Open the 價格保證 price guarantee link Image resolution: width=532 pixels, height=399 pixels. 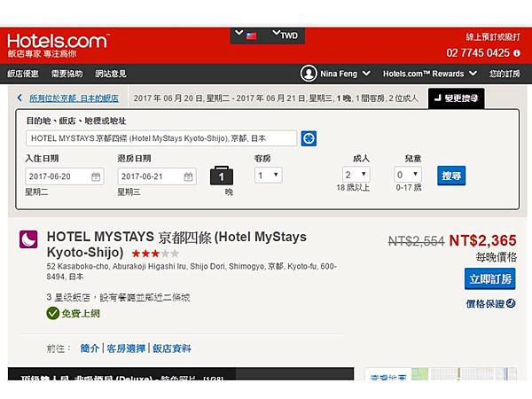(485, 303)
